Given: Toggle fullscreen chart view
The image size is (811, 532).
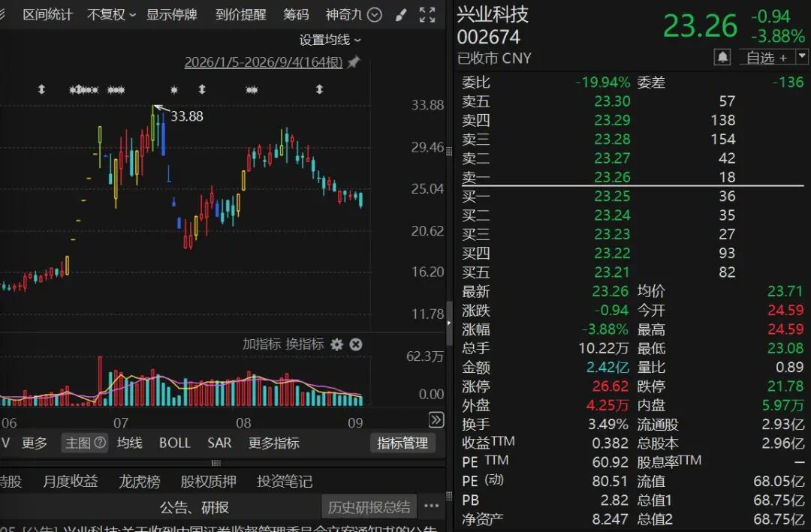Looking at the screenshot, I should point(427,15).
